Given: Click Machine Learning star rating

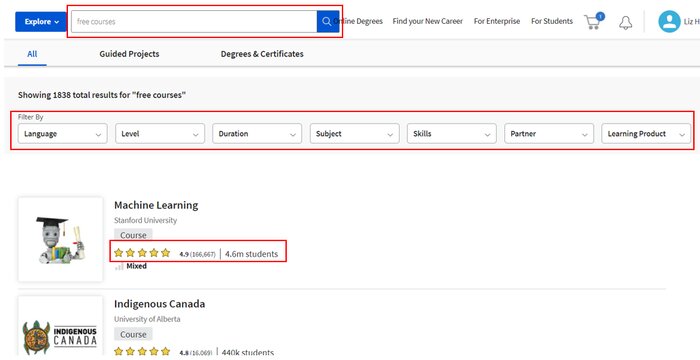Looking at the screenshot, I should click(142, 253).
